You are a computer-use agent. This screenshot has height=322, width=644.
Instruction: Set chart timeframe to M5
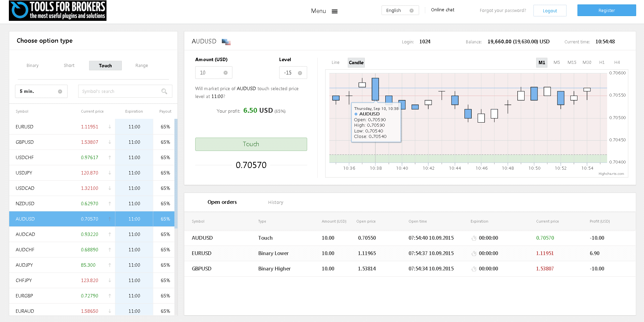pyautogui.click(x=556, y=62)
